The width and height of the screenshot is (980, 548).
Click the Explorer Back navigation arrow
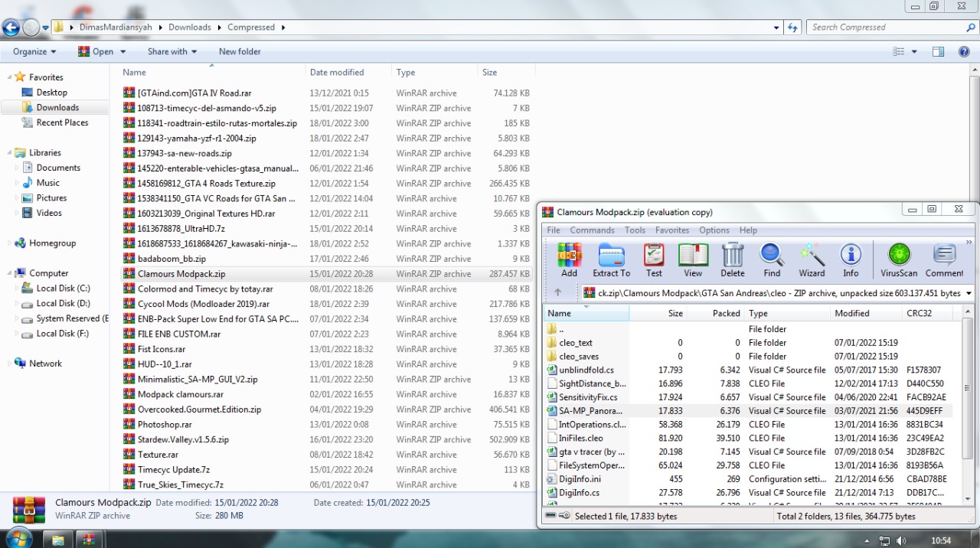(x=11, y=28)
